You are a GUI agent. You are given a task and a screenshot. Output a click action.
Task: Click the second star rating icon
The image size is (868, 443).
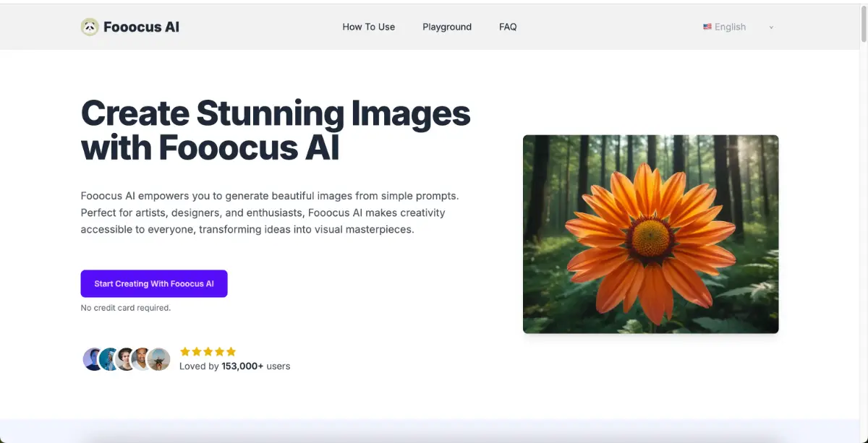coord(196,351)
